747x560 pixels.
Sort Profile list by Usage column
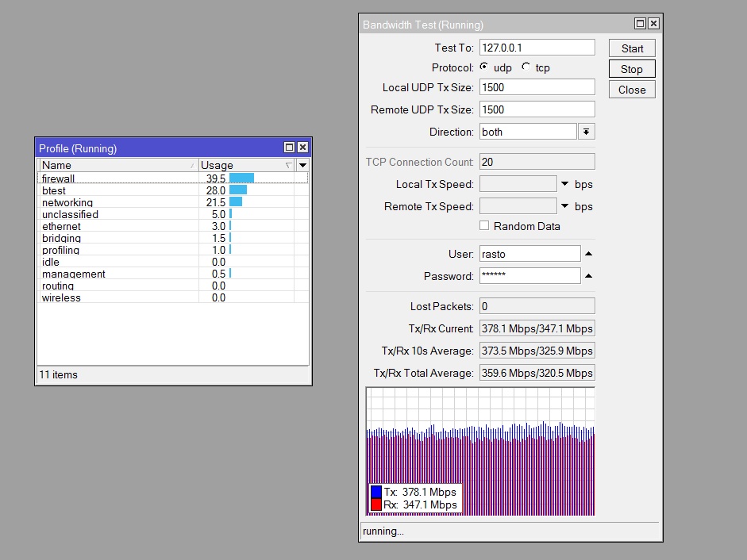[246, 165]
